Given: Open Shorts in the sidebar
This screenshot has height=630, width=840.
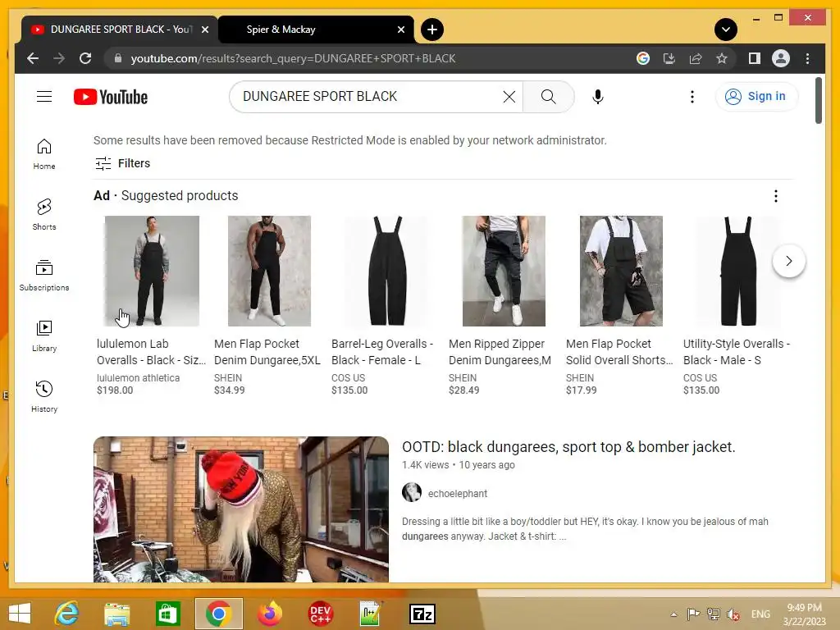Looking at the screenshot, I should click(x=44, y=215).
